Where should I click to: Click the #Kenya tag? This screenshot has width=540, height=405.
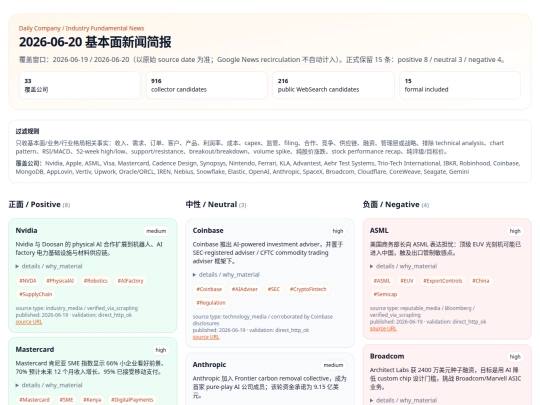(x=92, y=399)
